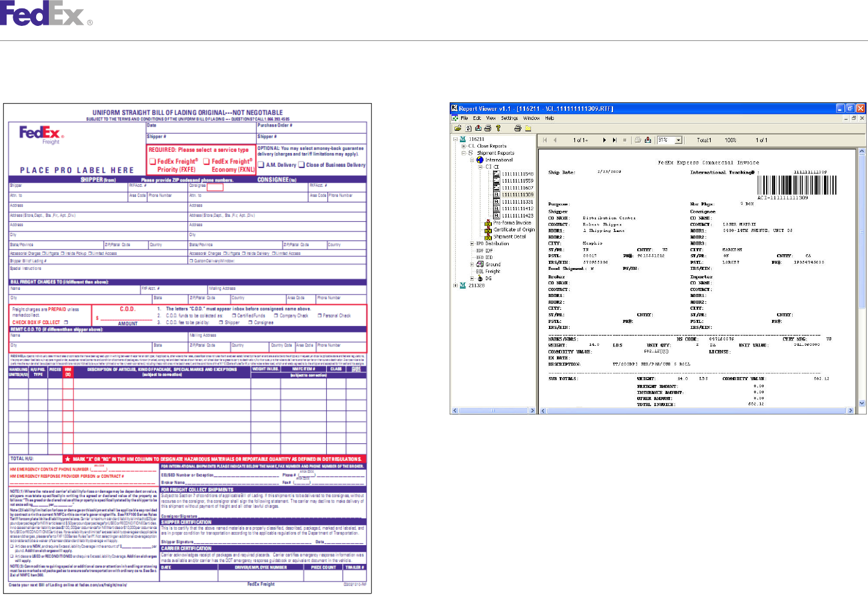
Task: Check the A.M. Delivery box
Action: [261, 164]
